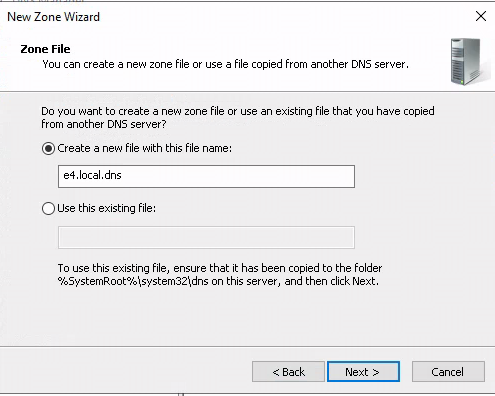Image resolution: width=495 pixels, height=396 pixels.
Task: Click the empty existing file text box
Action: (206, 237)
